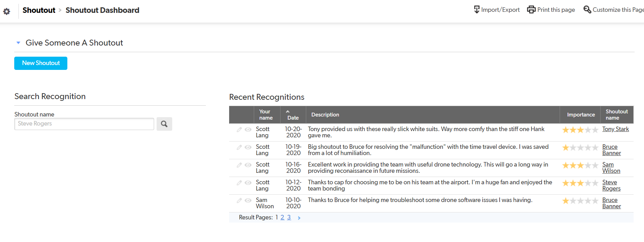Viewport: 644px width, 242px height.
Task: View the 10-20-2020 shoutout via eye icon
Action: click(x=248, y=130)
